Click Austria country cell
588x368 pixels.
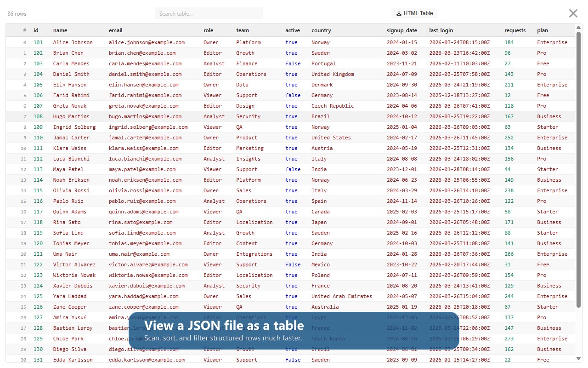322,148
